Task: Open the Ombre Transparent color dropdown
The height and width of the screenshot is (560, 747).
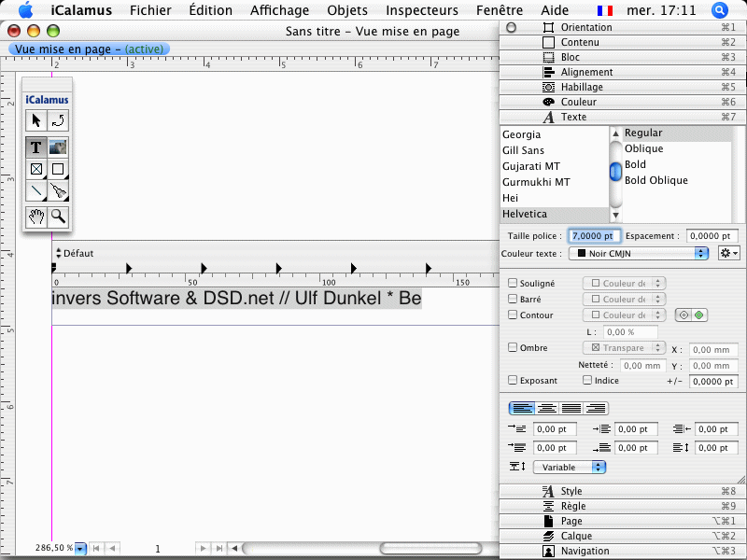Action: [x=624, y=347]
